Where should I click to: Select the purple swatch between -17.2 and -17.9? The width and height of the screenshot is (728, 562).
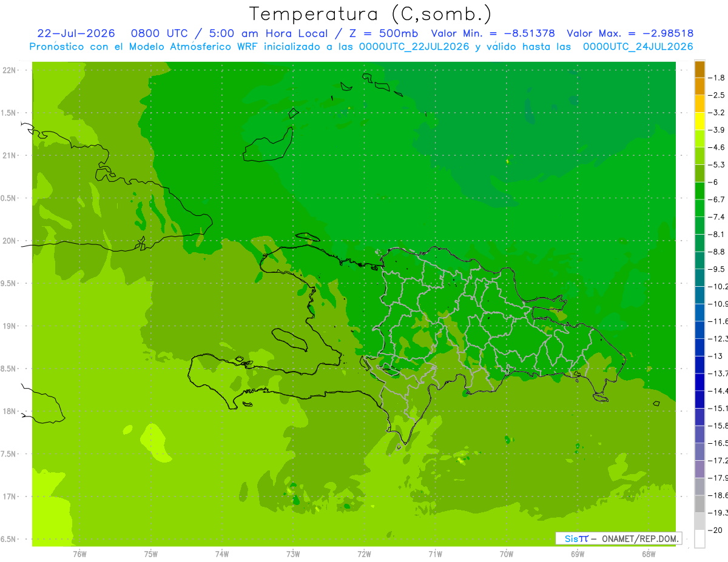pyautogui.click(x=699, y=468)
